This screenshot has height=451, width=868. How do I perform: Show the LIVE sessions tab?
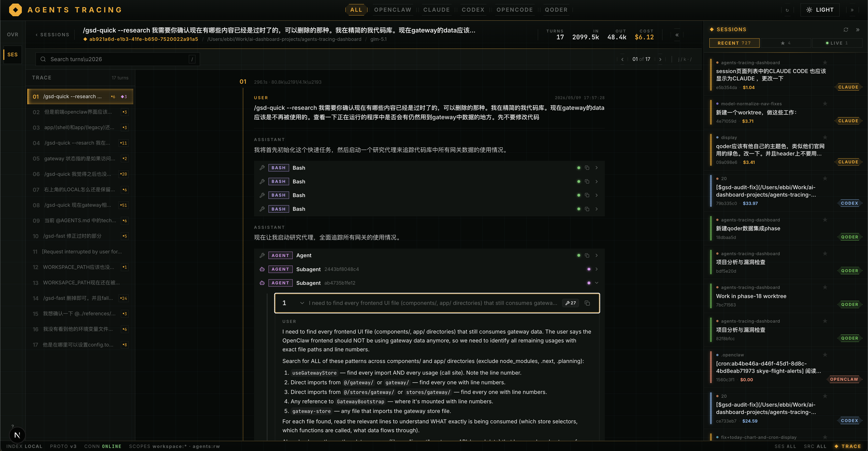(x=837, y=43)
